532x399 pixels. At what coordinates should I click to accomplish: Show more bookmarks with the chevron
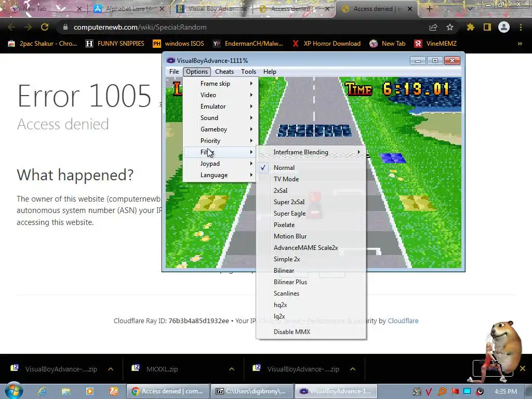coord(520,44)
